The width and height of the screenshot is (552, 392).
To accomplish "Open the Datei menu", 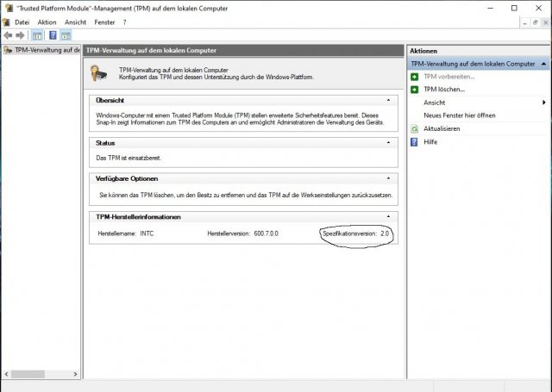I will tap(22, 22).
